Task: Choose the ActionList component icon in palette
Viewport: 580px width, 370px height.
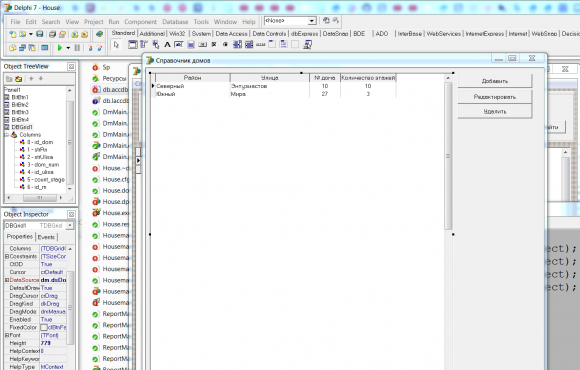Action: (307, 45)
